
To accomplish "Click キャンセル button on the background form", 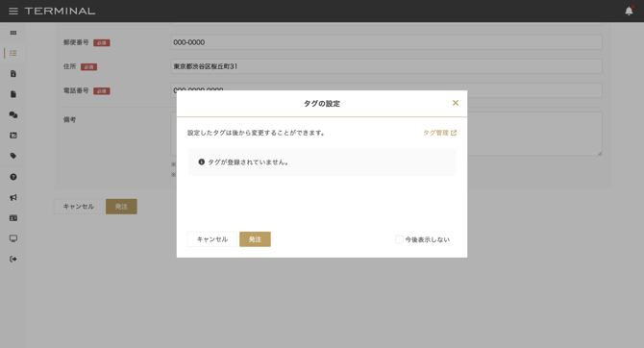I will coord(79,207).
